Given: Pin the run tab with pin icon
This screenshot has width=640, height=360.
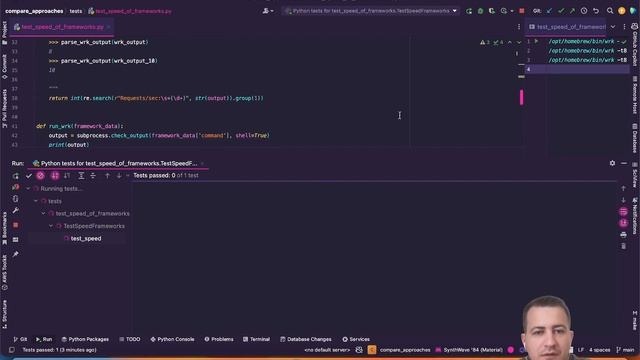Looking at the screenshot, I should click(x=16, y=254).
